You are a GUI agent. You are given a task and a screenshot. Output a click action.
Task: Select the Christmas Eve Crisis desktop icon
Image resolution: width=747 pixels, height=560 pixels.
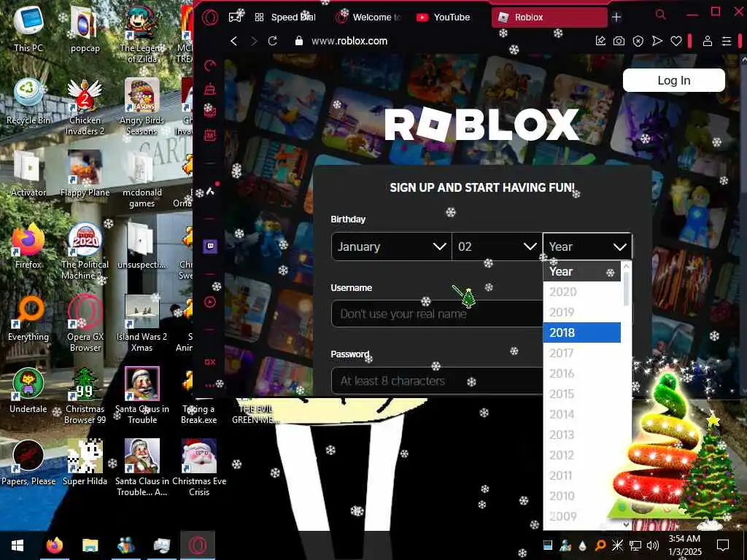(199, 467)
